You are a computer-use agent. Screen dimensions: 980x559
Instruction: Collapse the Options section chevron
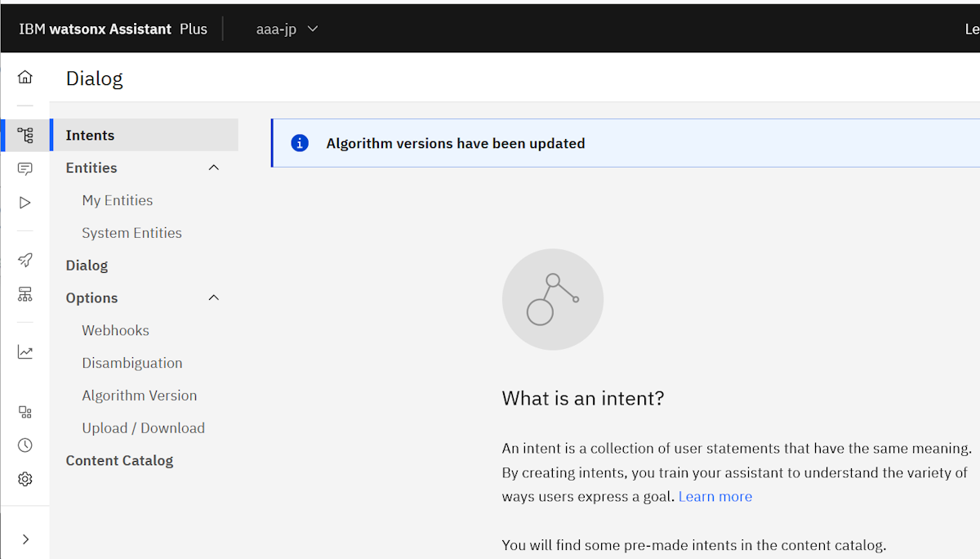pyautogui.click(x=214, y=297)
